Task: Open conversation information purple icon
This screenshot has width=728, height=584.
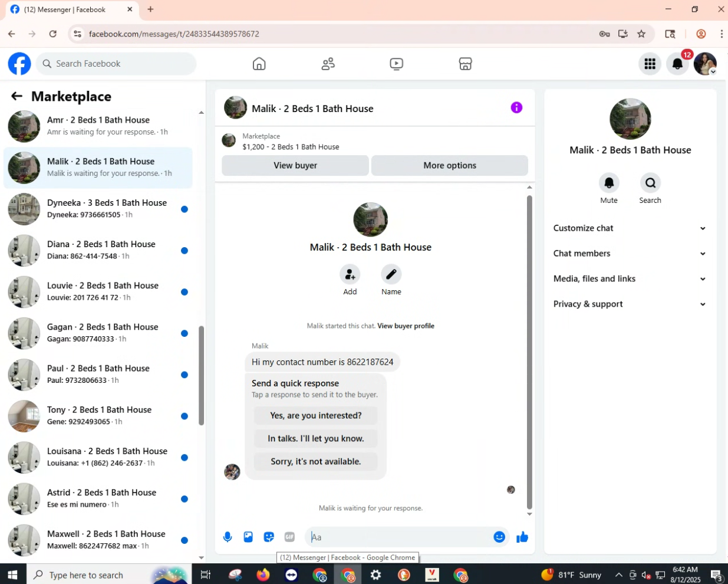Action: (x=516, y=107)
